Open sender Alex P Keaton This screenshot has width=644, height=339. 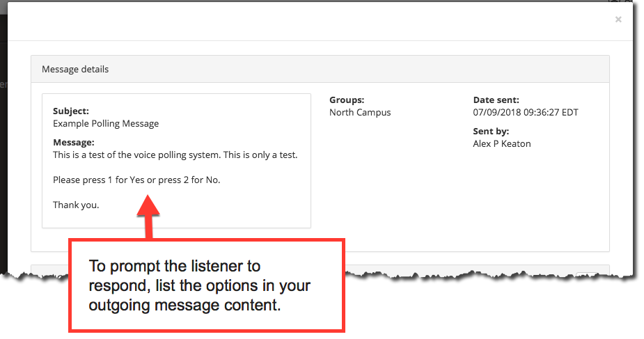(x=502, y=143)
